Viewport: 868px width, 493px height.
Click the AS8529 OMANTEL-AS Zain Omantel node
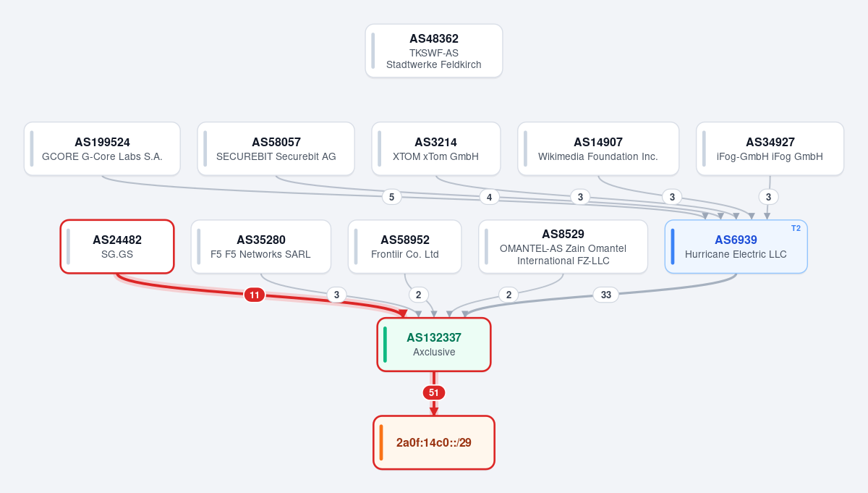(x=563, y=247)
